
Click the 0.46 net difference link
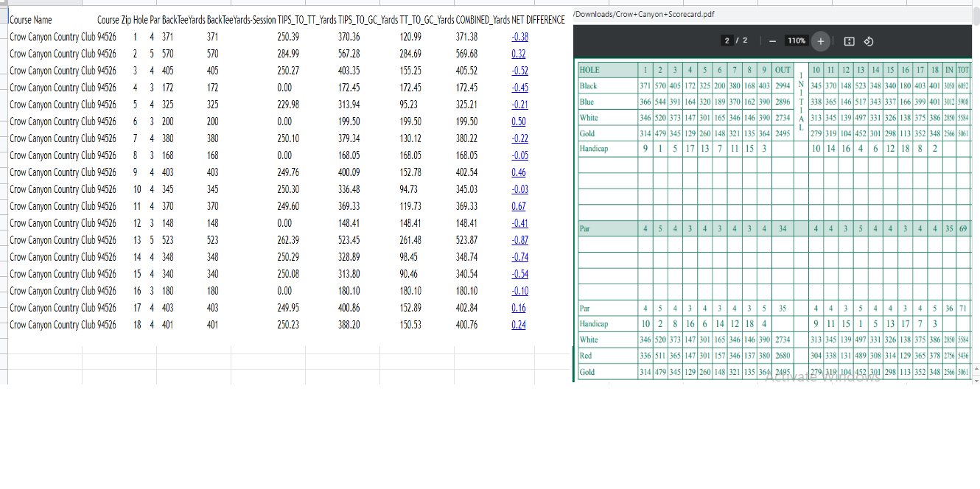(519, 172)
